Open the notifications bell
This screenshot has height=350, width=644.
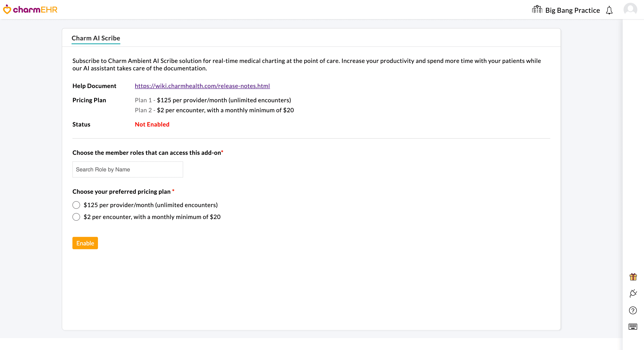(609, 10)
